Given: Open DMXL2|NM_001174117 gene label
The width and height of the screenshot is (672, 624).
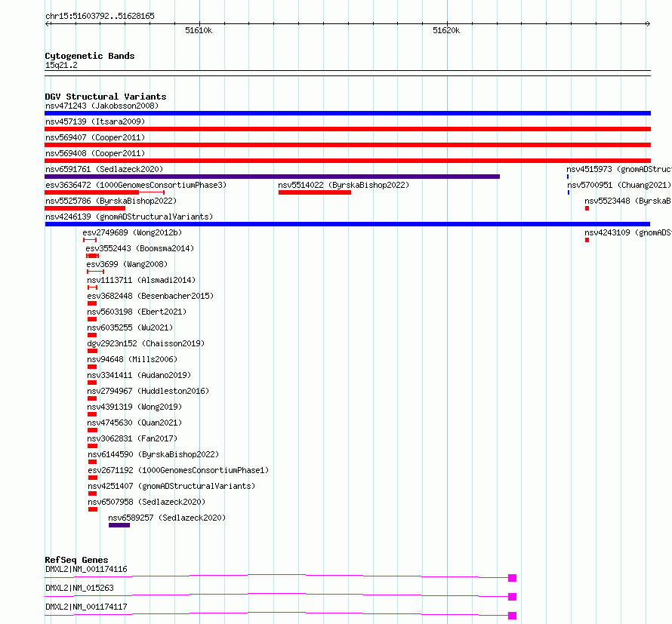Looking at the screenshot, I should (86, 607).
